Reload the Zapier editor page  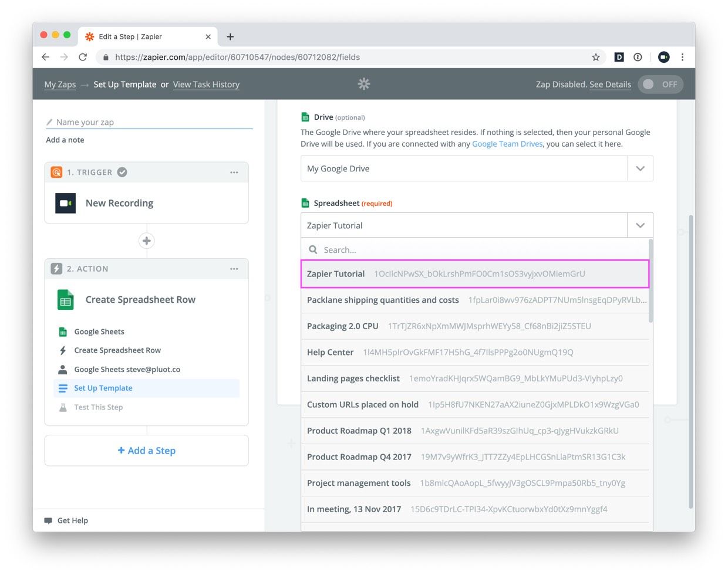(83, 57)
